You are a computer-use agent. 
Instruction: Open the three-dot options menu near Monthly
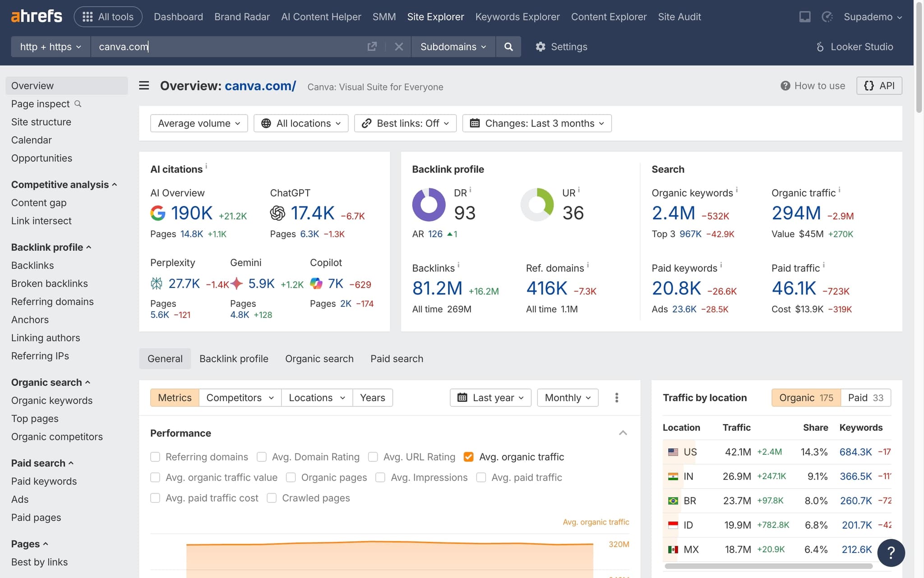click(x=616, y=397)
